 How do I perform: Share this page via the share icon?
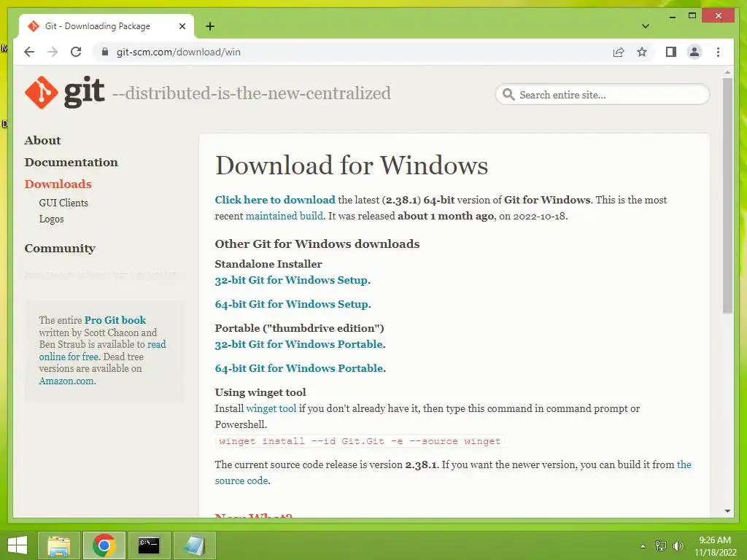(619, 52)
